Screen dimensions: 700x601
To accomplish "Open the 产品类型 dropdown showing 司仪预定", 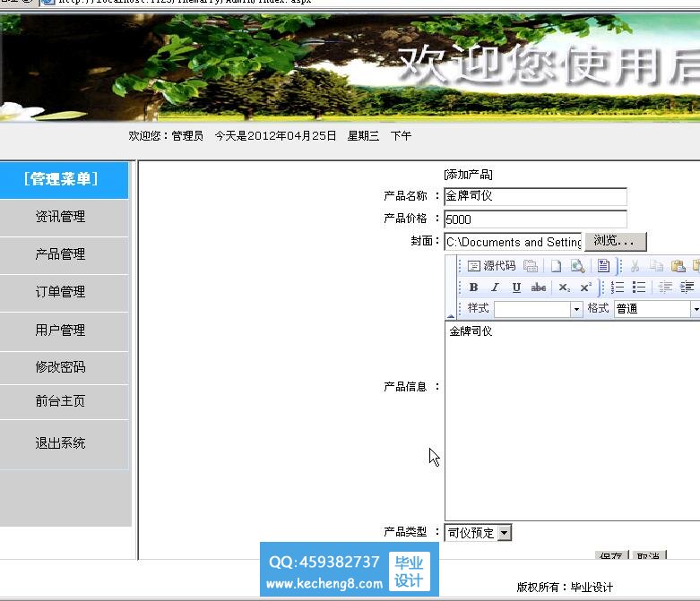I will point(478,533).
